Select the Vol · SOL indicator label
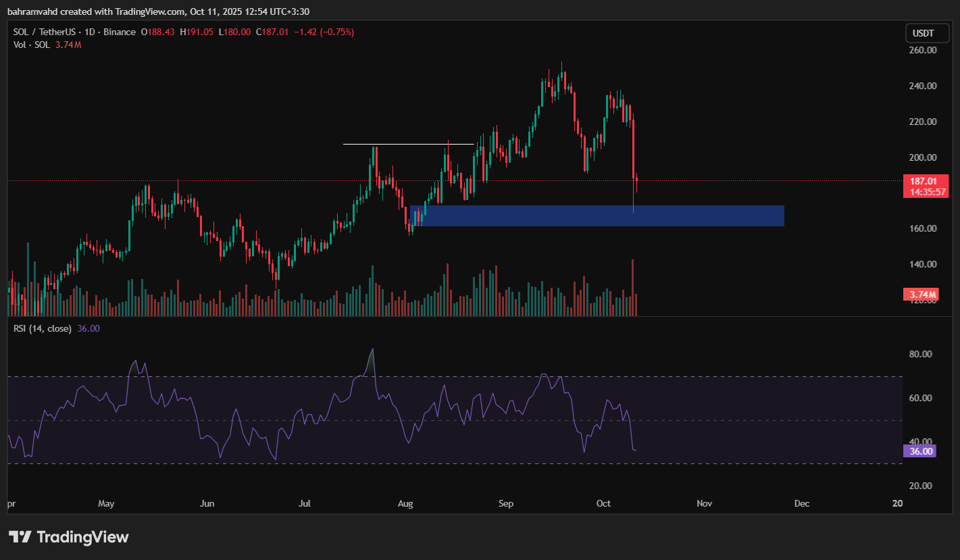This screenshot has height=560, width=960. 32,45
